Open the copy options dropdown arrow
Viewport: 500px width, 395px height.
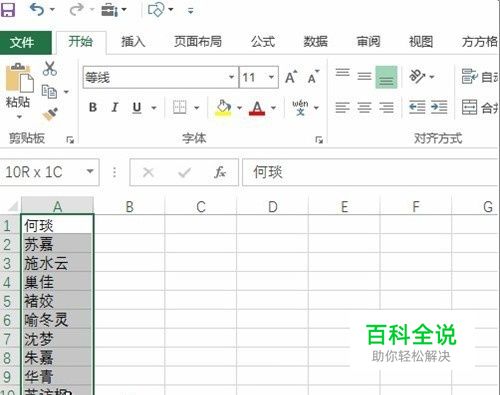click(66, 92)
